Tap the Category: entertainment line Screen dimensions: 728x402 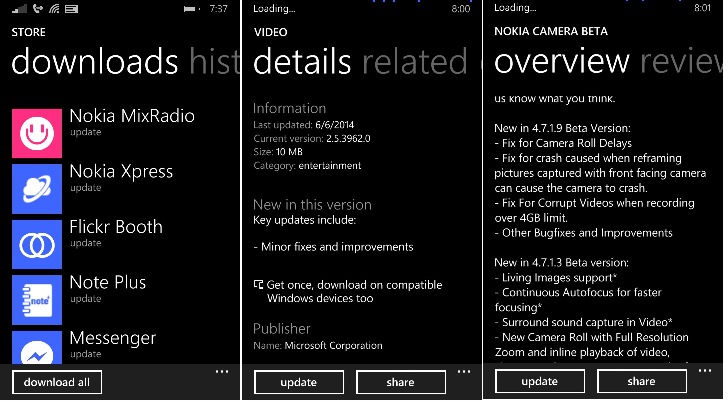[307, 166]
